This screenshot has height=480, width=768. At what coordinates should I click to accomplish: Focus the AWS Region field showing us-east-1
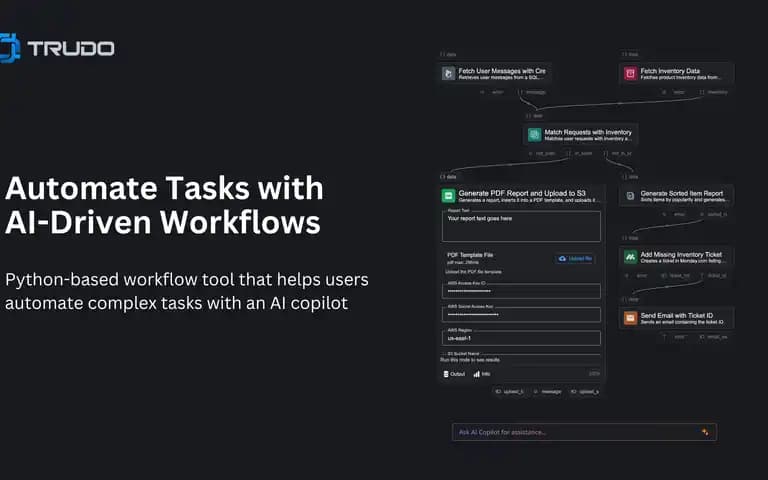[521, 338]
